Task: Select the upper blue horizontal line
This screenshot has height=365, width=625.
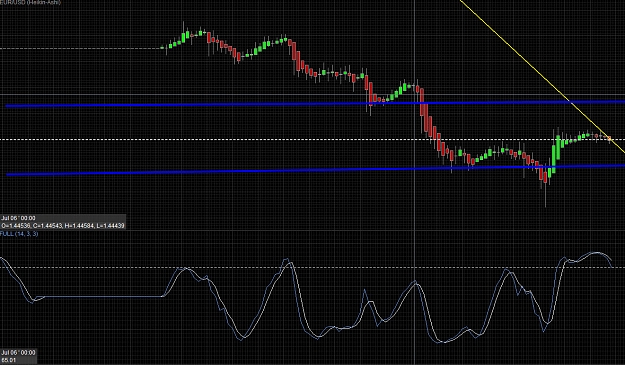Action: pyautogui.click(x=315, y=104)
